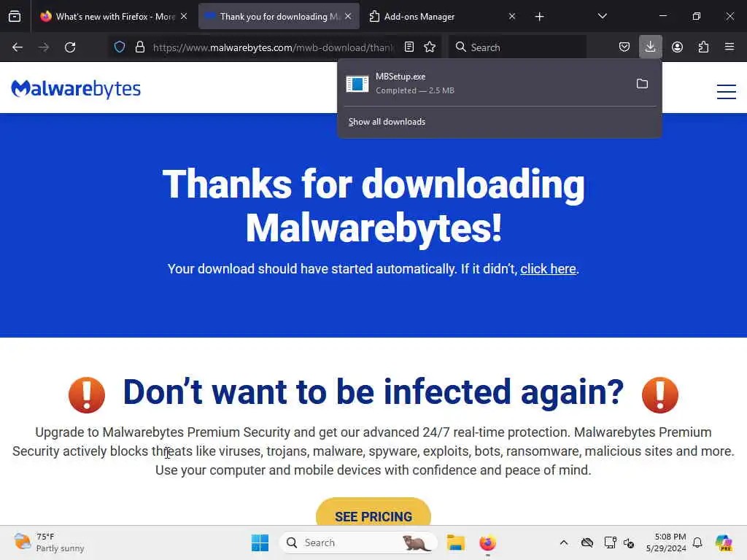This screenshot has height=560, width=747.
Task: Click the Firefox taskbar icon
Action: click(487, 542)
